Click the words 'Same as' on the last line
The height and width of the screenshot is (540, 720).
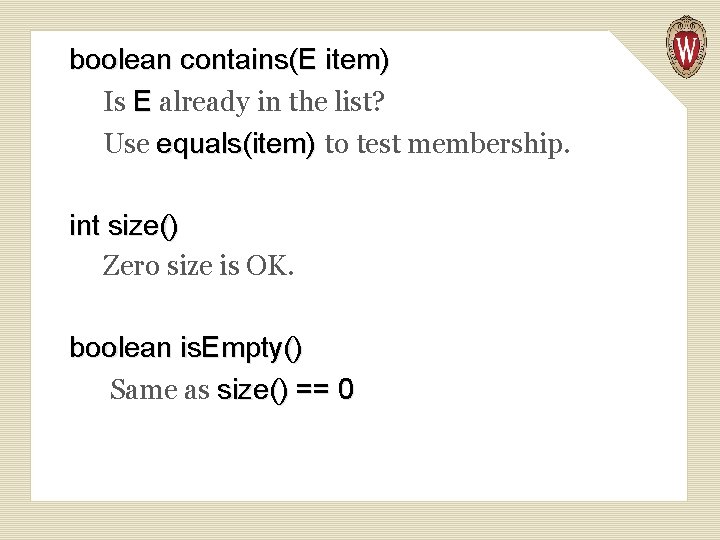tap(159, 390)
